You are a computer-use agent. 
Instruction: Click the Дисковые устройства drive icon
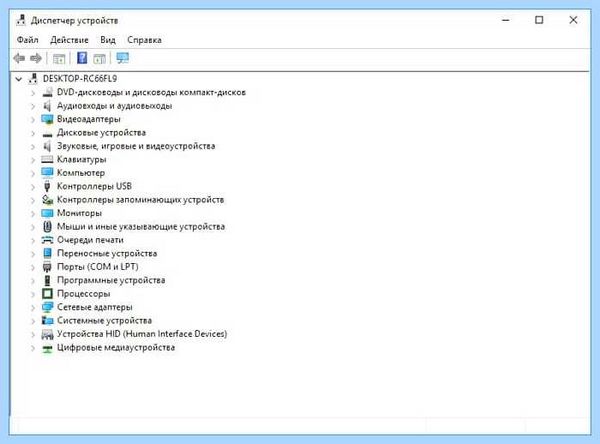tap(47, 134)
